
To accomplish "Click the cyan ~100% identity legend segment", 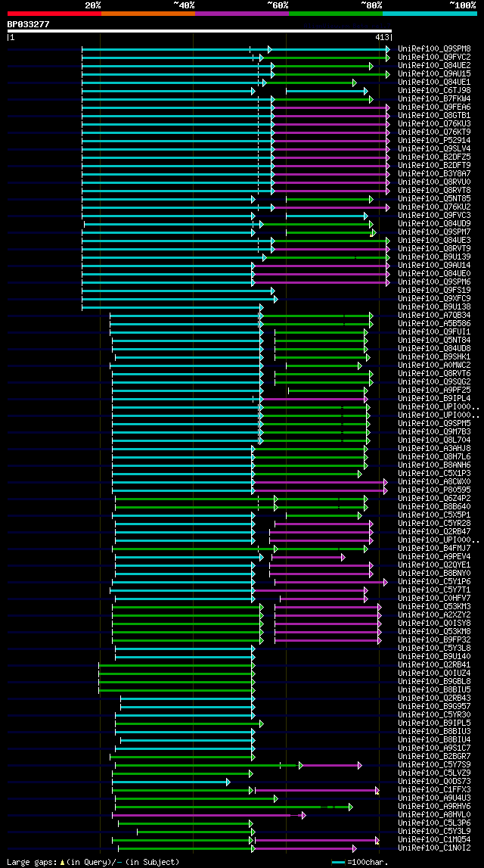I will [430, 14].
